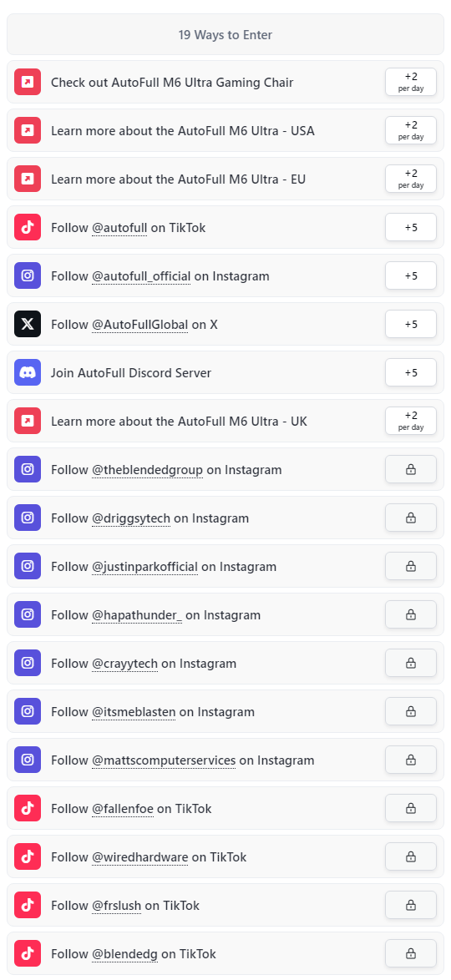This screenshot has height=980, width=451.
Task: Click the X icon beside @AutoFullGlobal
Action: (28, 325)
